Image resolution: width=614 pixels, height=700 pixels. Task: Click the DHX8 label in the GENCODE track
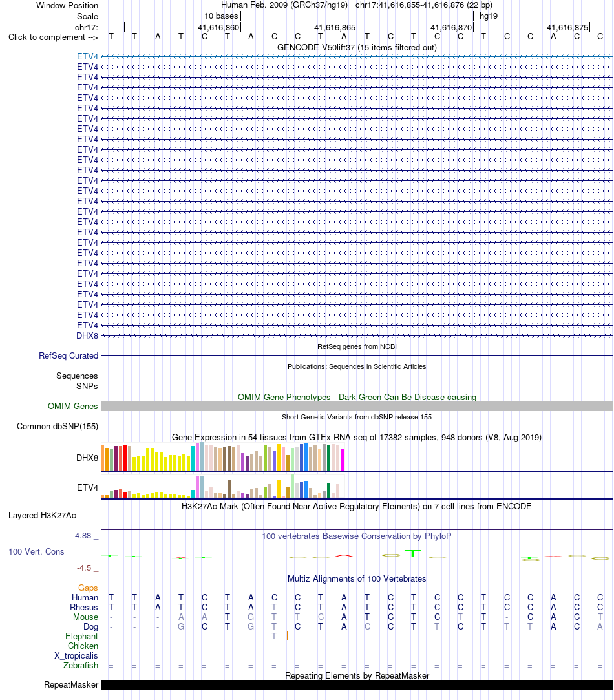(x=87, y=335)
